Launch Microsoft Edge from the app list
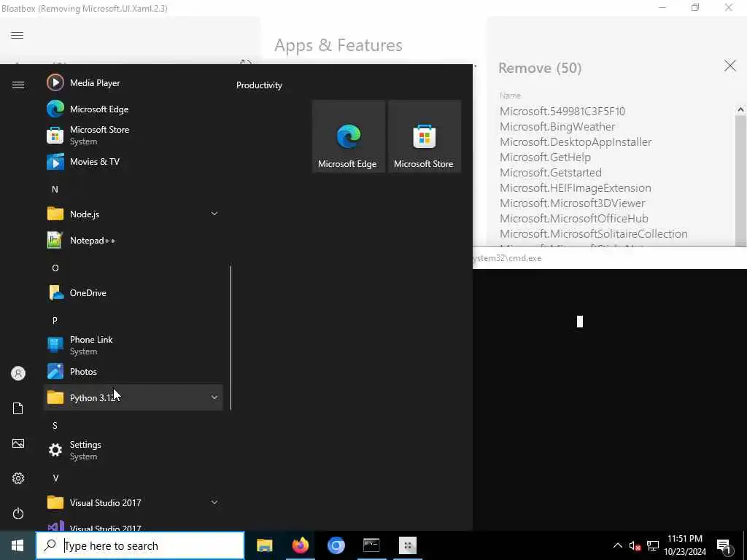 point(133,109)
